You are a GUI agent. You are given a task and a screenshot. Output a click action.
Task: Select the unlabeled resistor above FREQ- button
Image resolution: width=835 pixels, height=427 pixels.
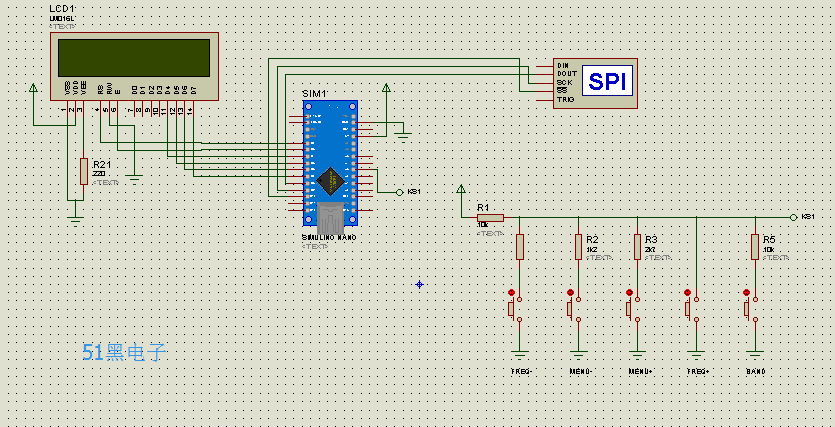coord(520,247)
